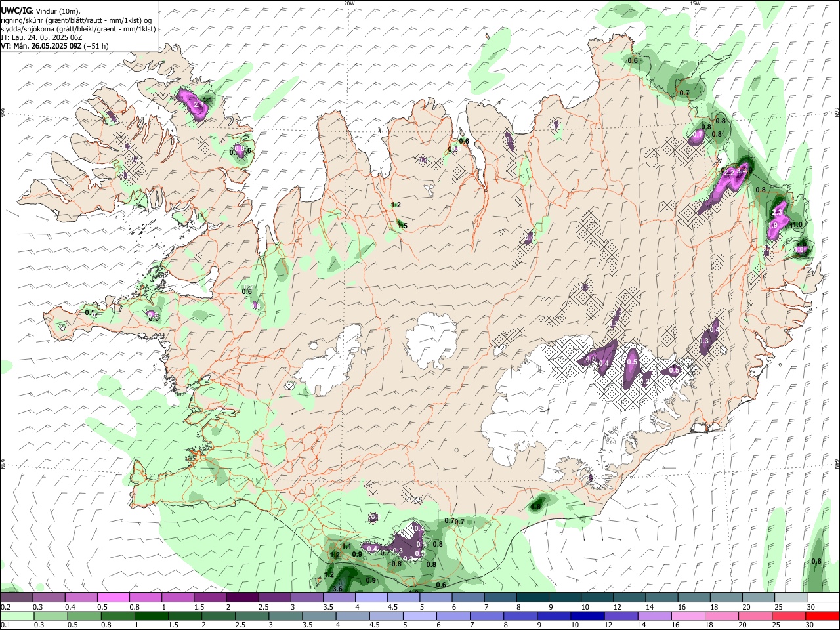Click the grey-purple snow legend swatch labeled 0.2
840x630 pixels.
click(x=16, y=598)
